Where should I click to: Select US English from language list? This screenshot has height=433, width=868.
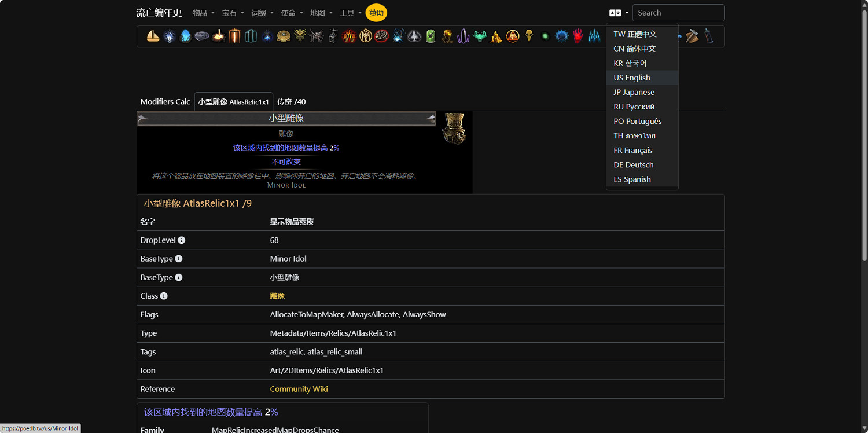coord(632,78)
